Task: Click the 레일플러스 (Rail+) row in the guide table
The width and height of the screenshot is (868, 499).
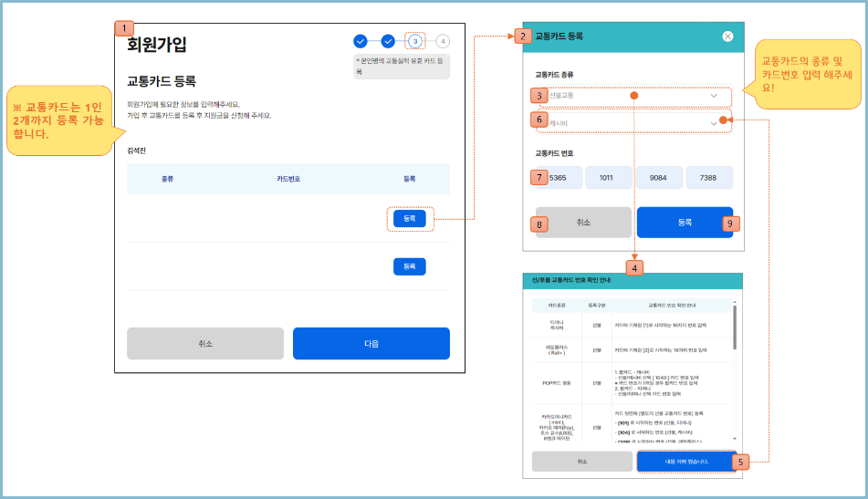Action: 632,350
